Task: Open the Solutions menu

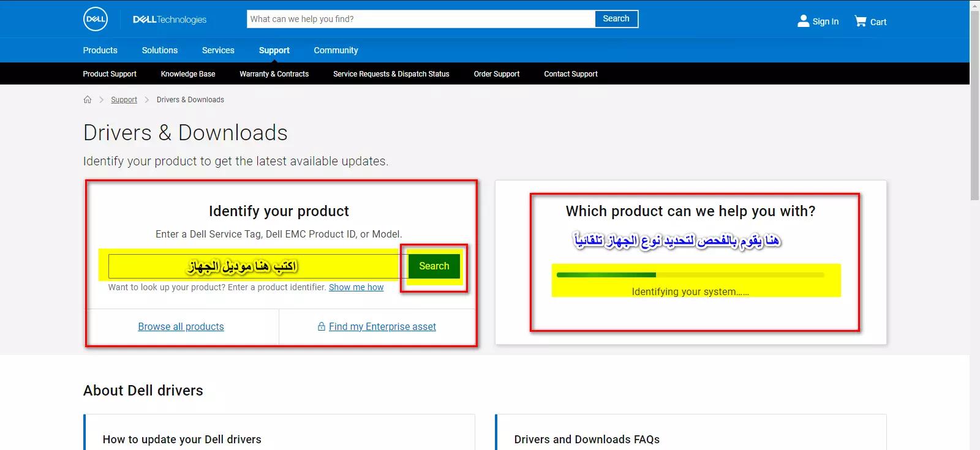Action: coord(160,50)
